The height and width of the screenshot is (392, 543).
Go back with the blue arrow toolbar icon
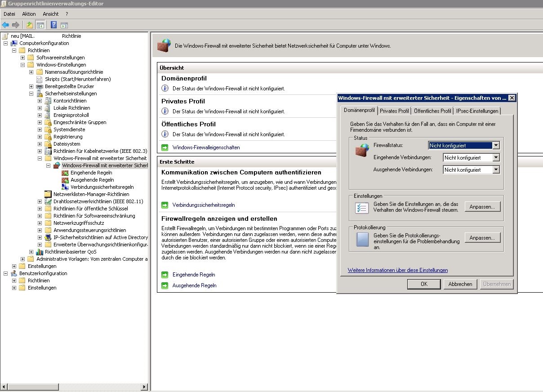(5, 25)
